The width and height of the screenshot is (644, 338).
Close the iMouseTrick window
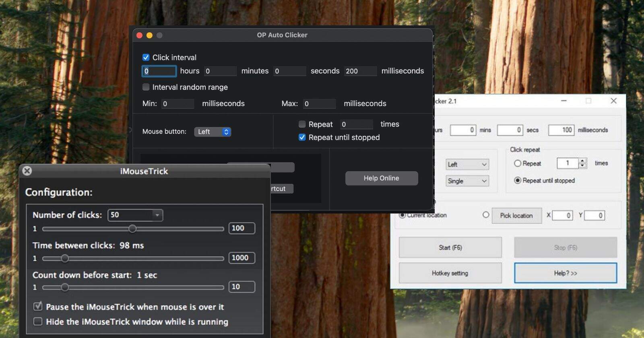click(x=27, y=171)
